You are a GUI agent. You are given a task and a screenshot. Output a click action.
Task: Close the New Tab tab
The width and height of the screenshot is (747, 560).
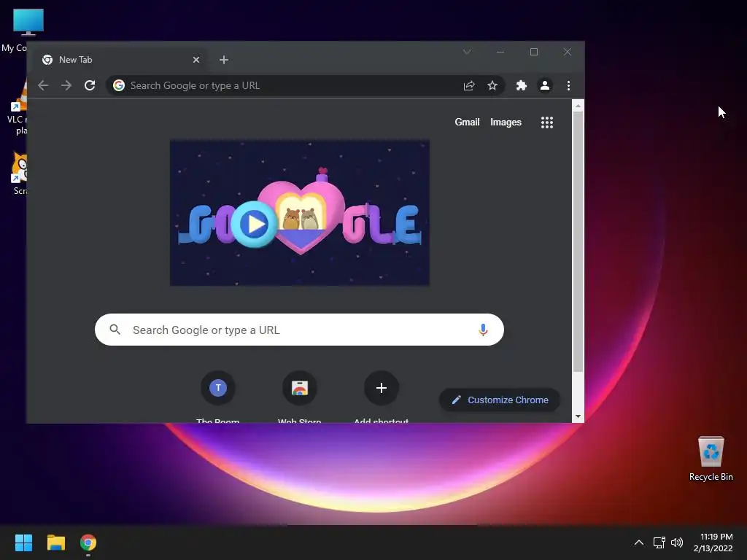click(x=196, y=60)
